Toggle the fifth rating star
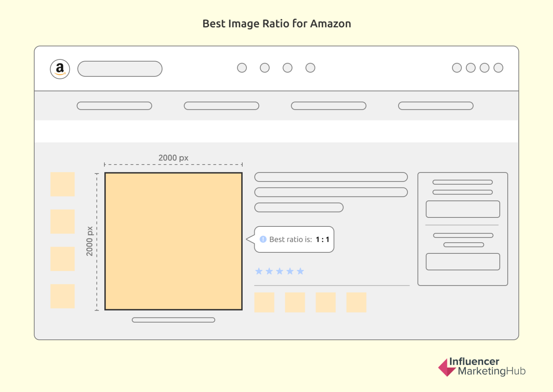Screen dimensions: 553x392 tap(301, 271)
